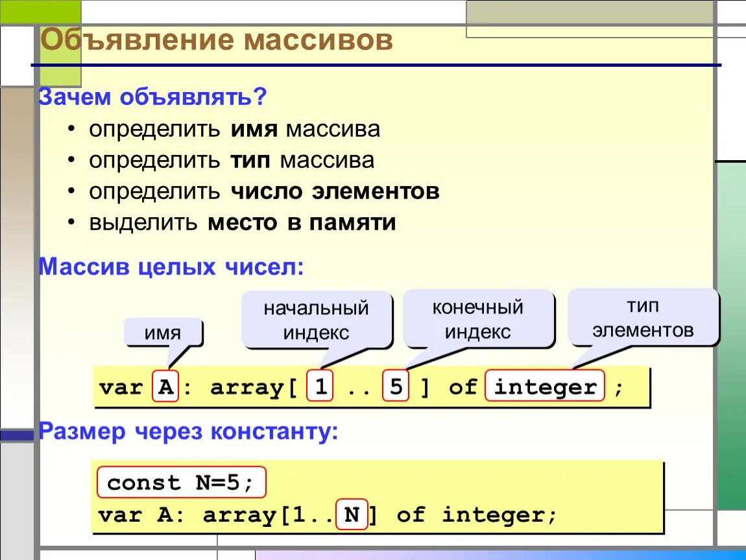Click the boxed type "integer"
The height and width of the screenshot is (560, 746).
[545, 386]
